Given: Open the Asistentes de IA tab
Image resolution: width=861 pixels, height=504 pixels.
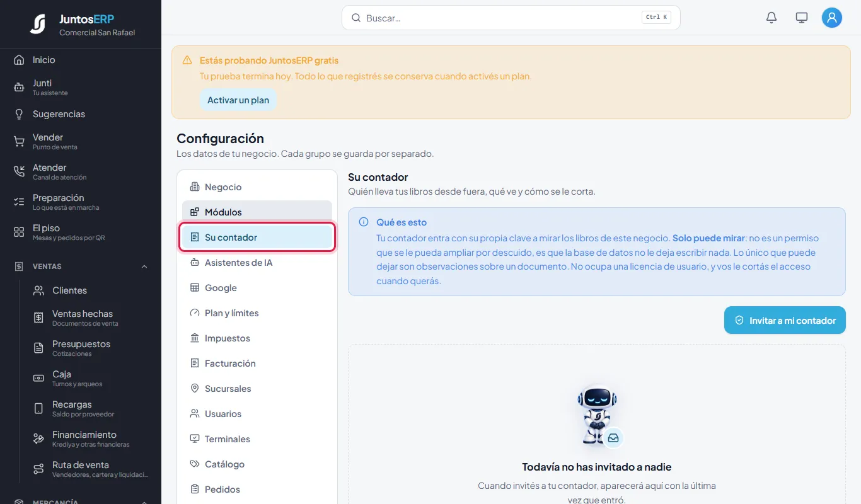Looking at the screenshot, I should (257, 263).
